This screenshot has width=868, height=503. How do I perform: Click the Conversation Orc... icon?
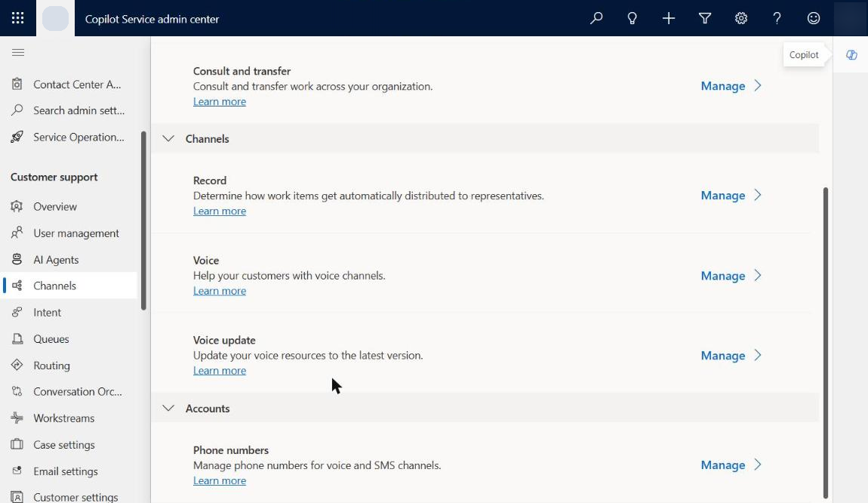17,391
